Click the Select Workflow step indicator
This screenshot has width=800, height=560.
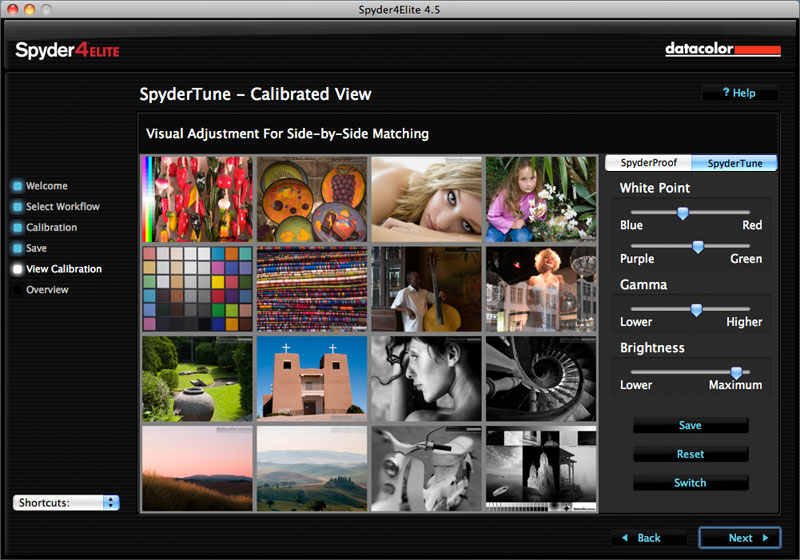(17, 207)
